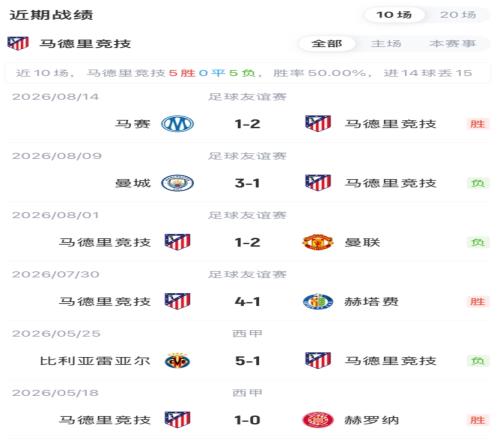
Task: Click the 胜 badge on Marseille match
Action: coord(477,124)
